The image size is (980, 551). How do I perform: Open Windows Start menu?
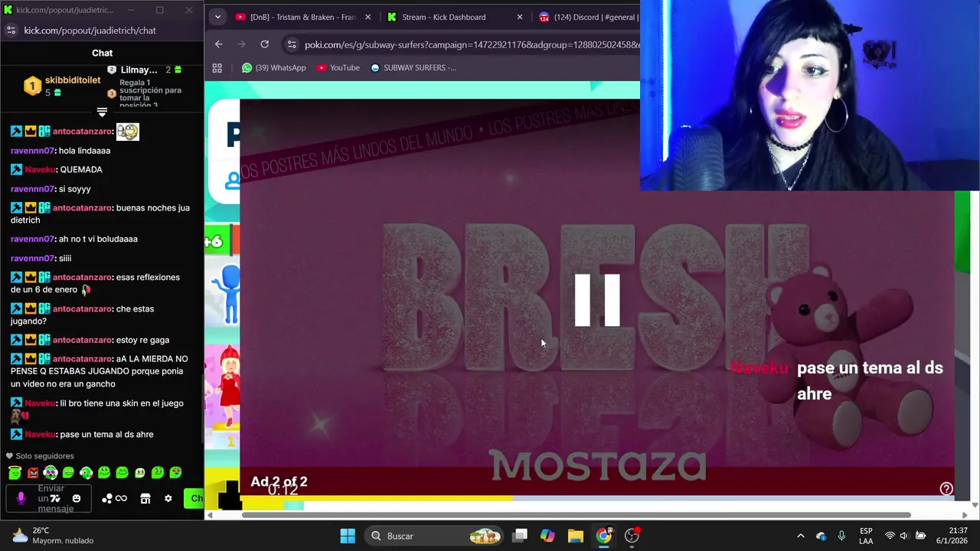[x=348, y=536]
